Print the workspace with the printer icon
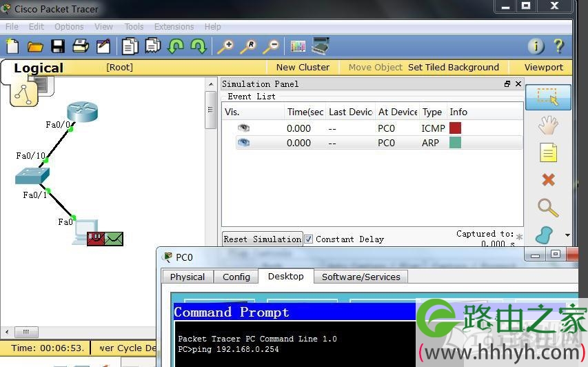The image size is (588, 367). [81, 46]
